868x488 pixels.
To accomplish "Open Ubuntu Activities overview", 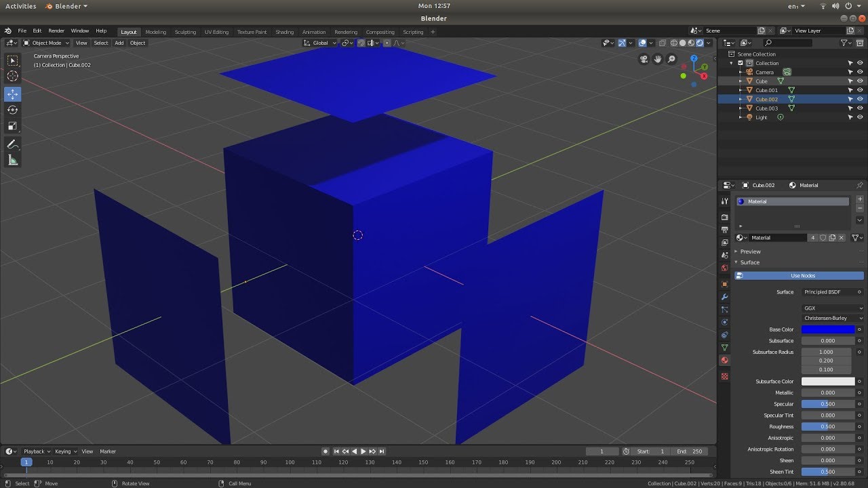I will coord(20,6).
